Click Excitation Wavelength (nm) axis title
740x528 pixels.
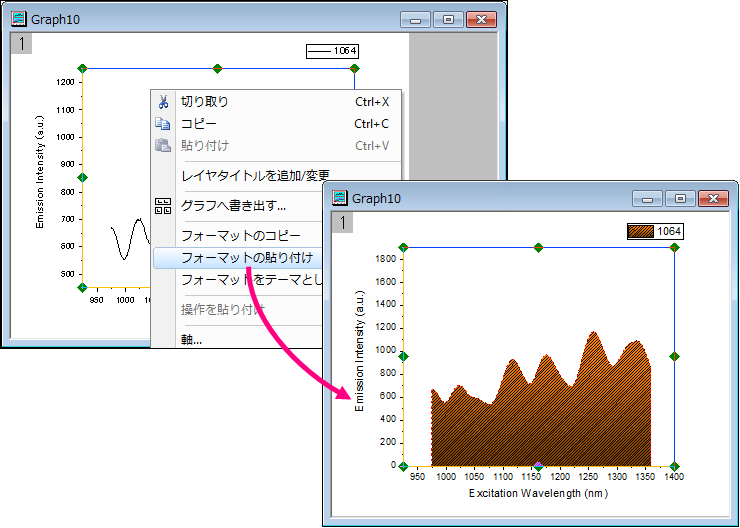538,494
